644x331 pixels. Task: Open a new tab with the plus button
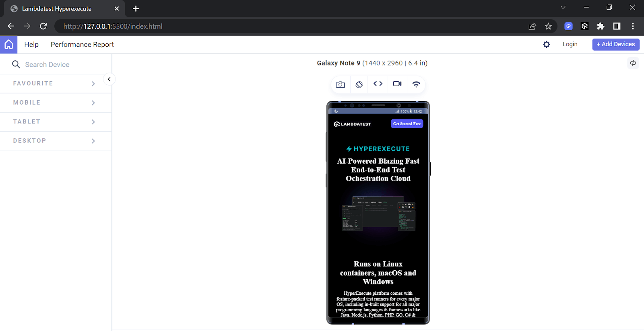[136, 8]
